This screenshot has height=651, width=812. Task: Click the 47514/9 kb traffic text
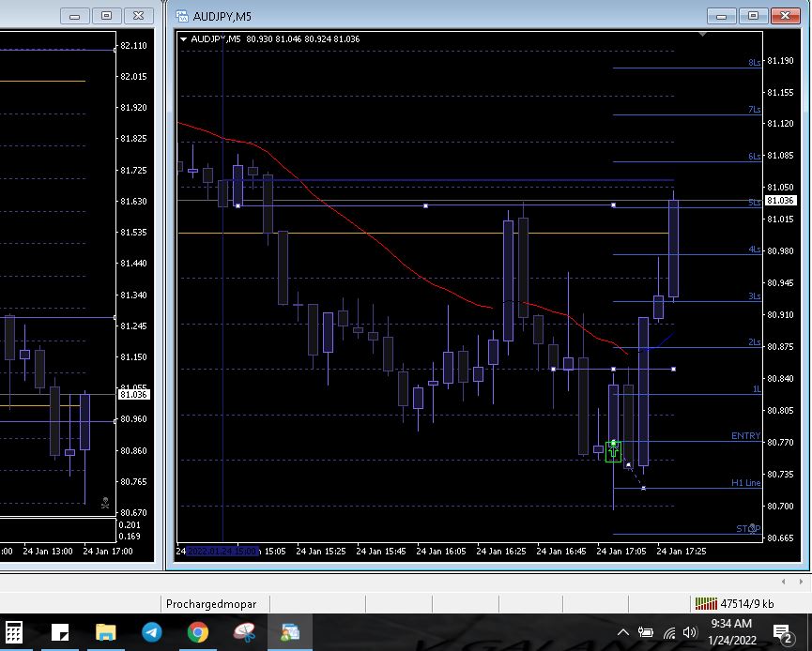pyautogui.click(x=746, y=603)
